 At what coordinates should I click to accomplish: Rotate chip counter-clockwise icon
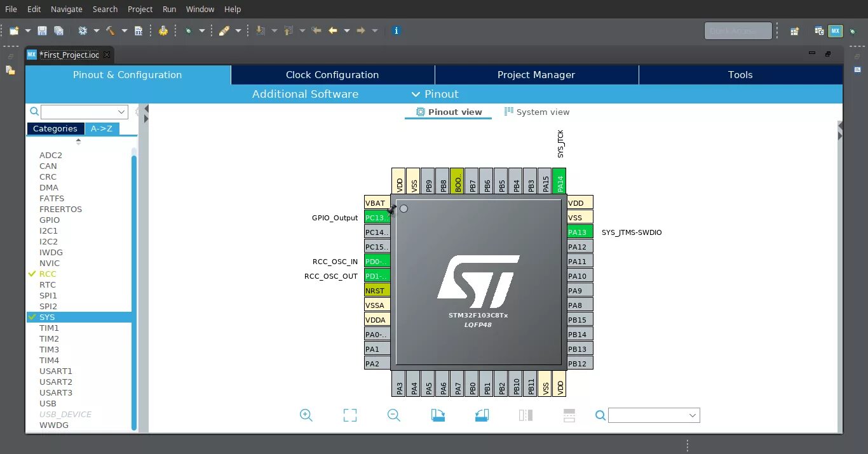pos(482,415)
